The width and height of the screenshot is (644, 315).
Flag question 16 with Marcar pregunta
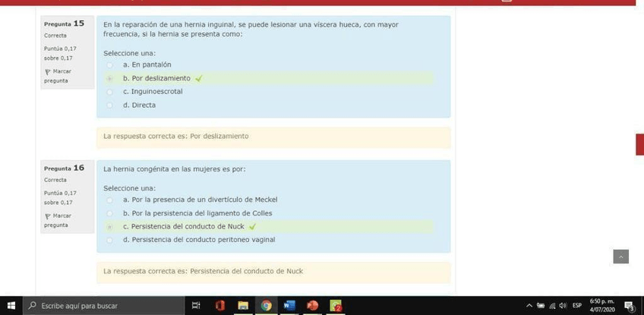(x=58, y=221)
